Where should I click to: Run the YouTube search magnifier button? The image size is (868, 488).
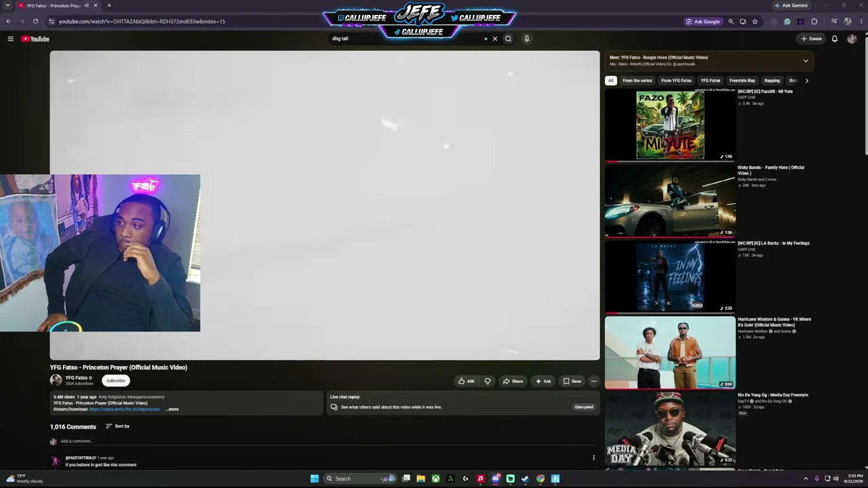point(508,39)
